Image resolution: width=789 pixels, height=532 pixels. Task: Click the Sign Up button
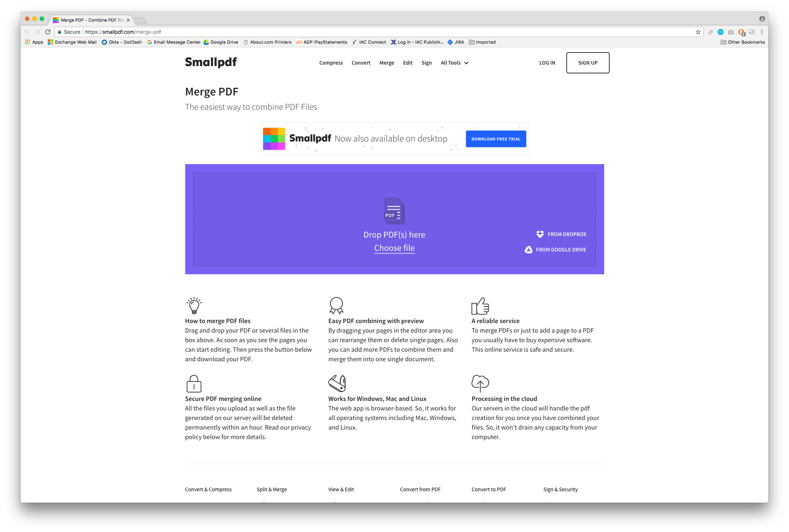588,63
